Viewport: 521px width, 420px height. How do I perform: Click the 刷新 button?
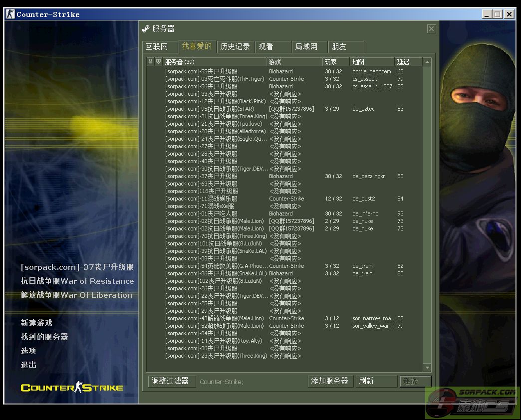point(376,381)
